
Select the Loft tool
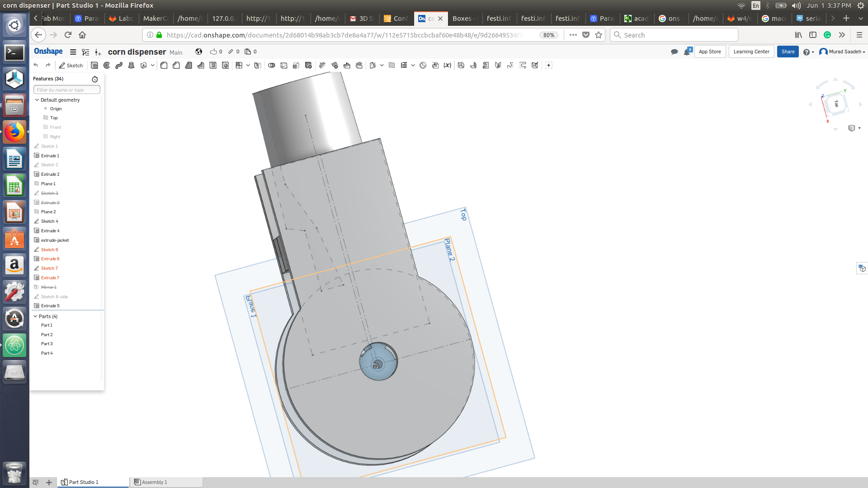point(131,66)
